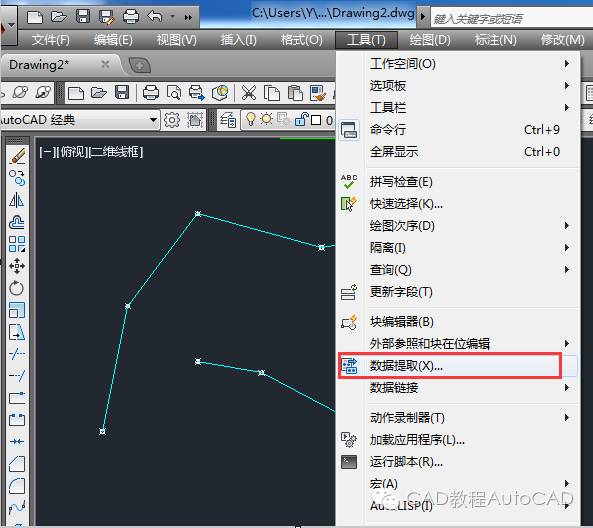Select the Break tool
Viewport: 593px width, 528px height.
17,420
